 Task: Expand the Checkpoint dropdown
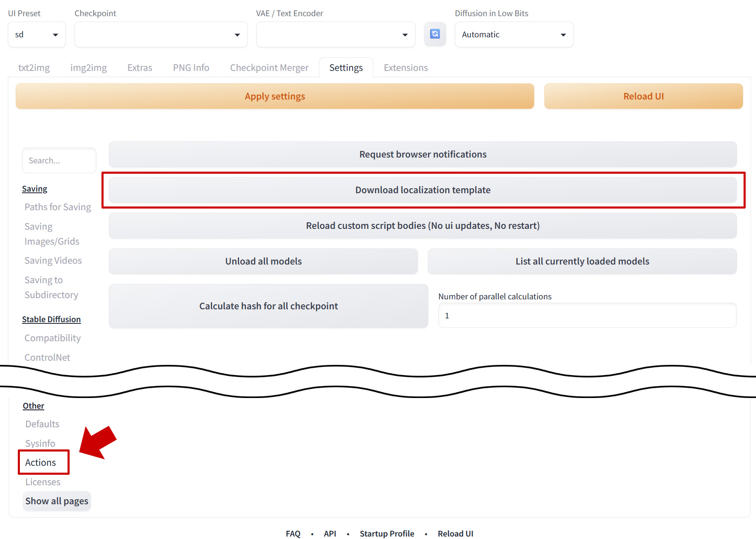(x=161, y=34)
